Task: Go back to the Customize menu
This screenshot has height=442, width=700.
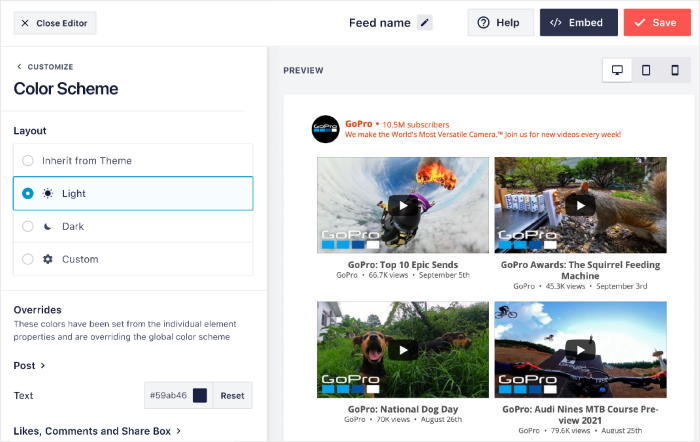Action: tap(43, 67)
